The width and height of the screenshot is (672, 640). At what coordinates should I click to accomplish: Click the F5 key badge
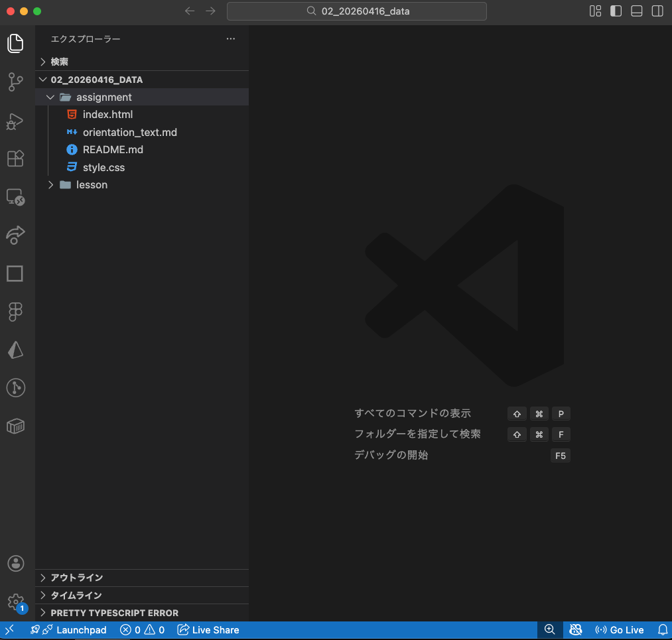[x=560, y=456]
